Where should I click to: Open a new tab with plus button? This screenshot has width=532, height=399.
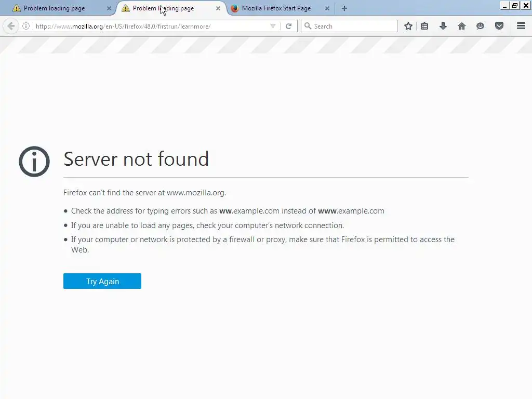[x=344, y=8]
